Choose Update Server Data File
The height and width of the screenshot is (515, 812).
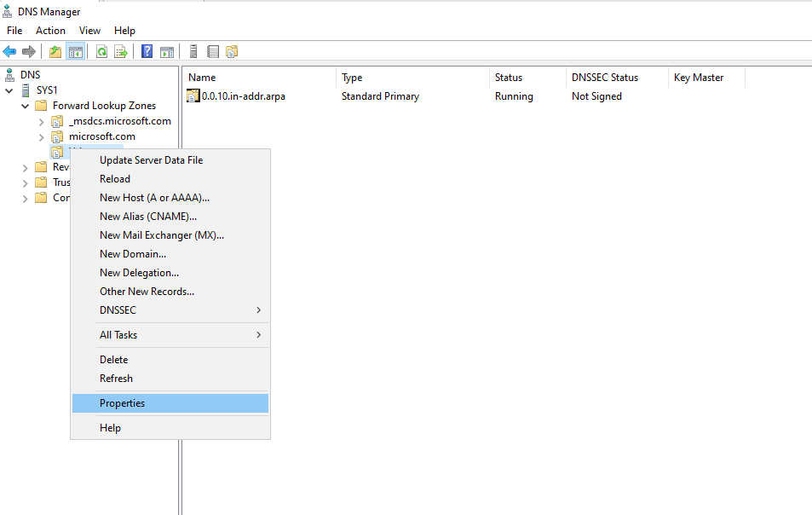170,160
